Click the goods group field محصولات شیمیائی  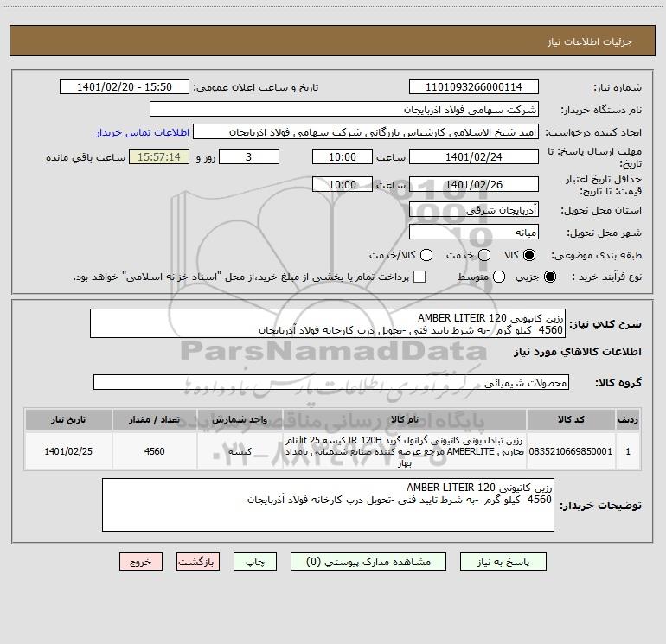pos(331,382)
